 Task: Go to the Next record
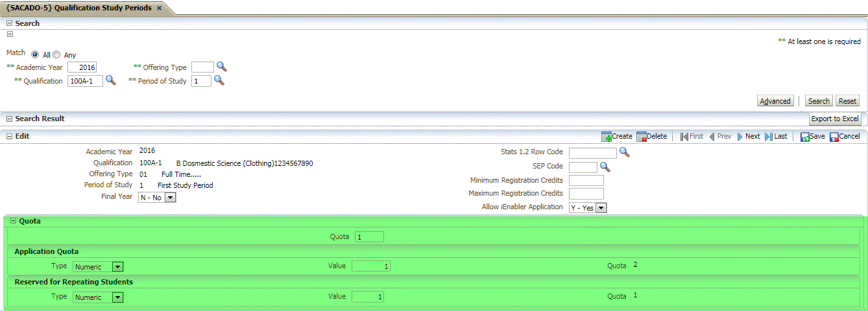tap(741, 137)
